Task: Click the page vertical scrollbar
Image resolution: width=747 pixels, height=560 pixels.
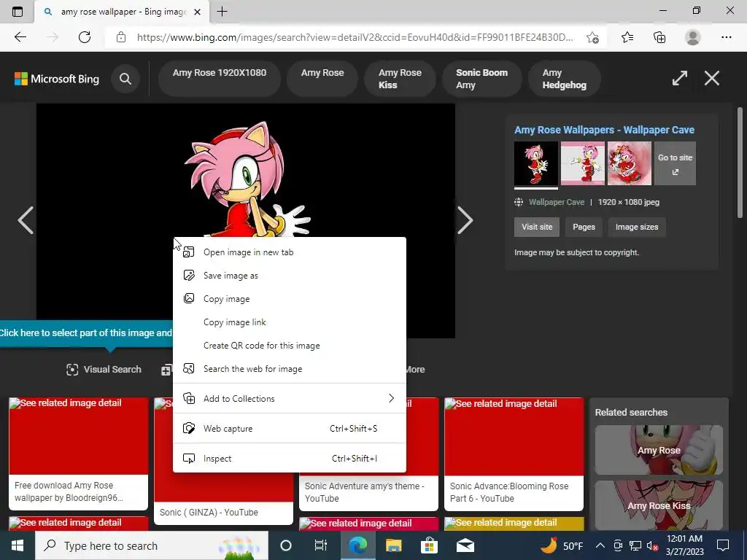Action: [x=740, y=162]
